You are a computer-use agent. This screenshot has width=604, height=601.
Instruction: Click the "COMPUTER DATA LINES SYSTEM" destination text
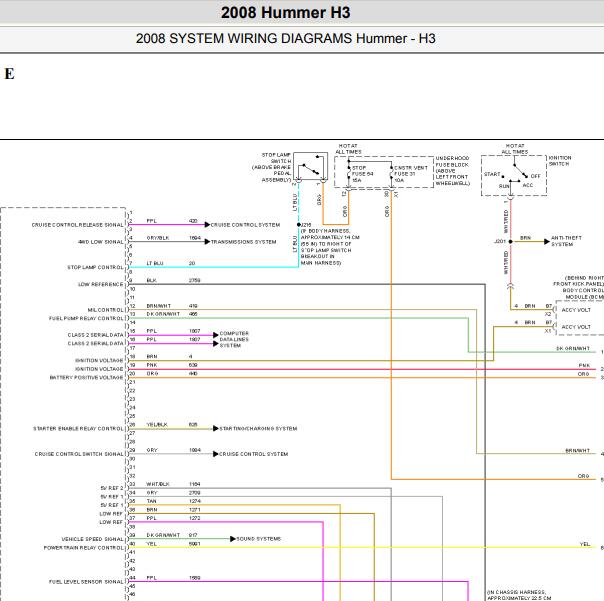[x=234, y=339]
